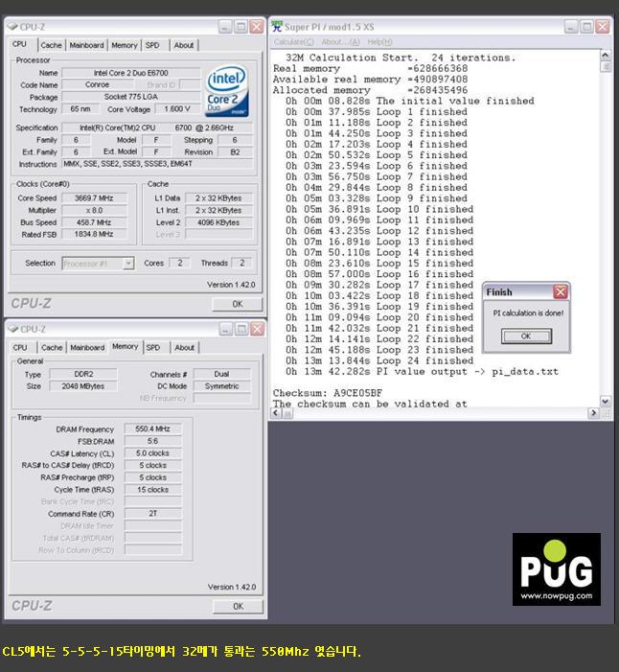Open Mainboard tab in top CPU-Z
This screenshot has height=672, width=619.
tap(86, 45)
